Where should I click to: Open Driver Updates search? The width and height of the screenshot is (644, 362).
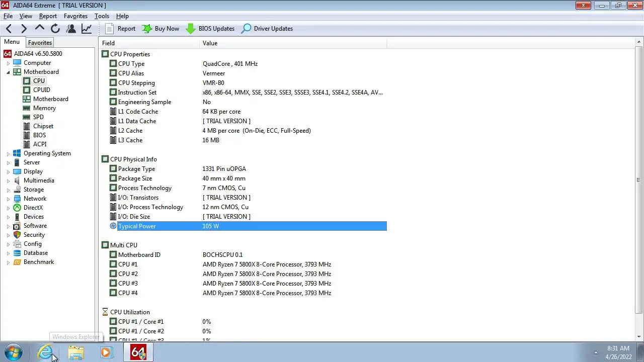click(x=267, y=29)
